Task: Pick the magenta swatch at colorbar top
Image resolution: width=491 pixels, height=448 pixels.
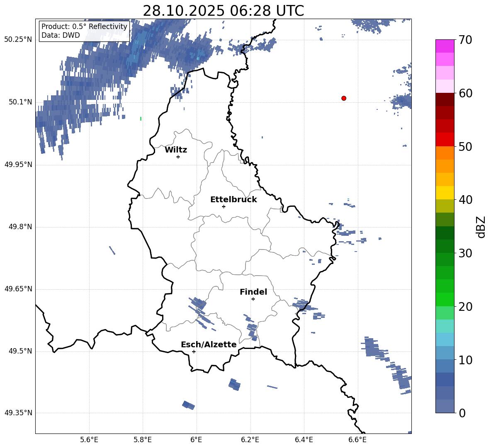Action: pyautogui.click(x=445, y=46)
